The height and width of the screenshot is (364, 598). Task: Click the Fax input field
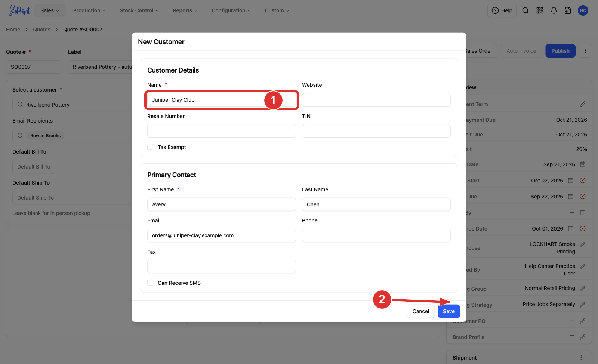(222, 266)
